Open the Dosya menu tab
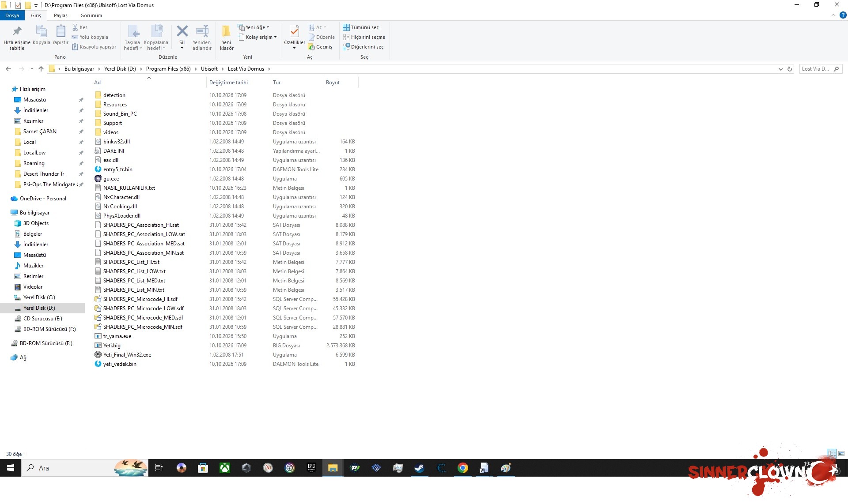 click(12, 15)
